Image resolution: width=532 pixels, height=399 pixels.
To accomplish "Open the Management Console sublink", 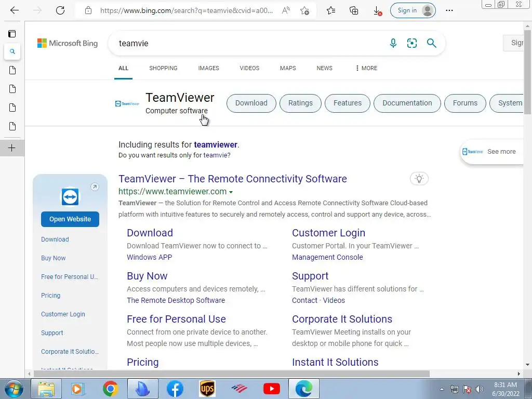I will [327, 257].
